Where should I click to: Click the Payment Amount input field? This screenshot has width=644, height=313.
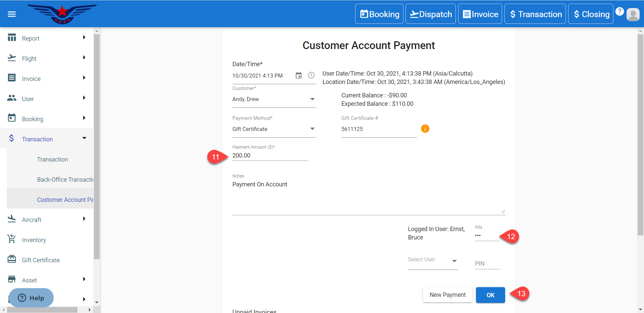coord(270,155)
